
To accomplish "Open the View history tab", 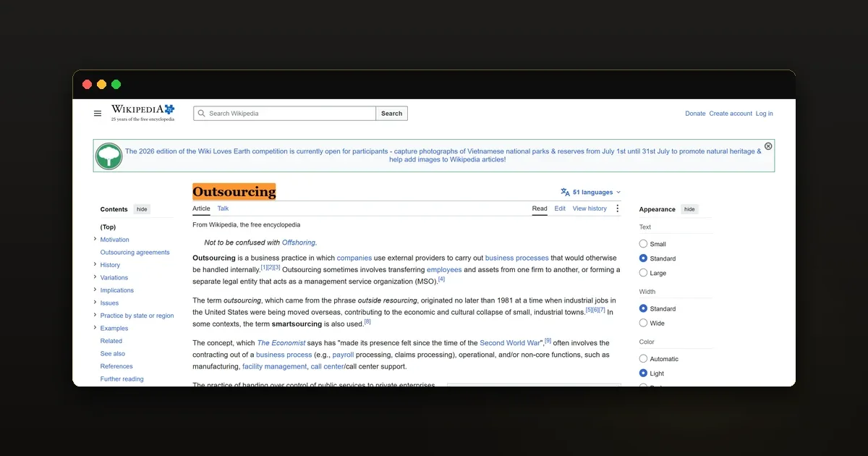I will (x=590, y=208).
